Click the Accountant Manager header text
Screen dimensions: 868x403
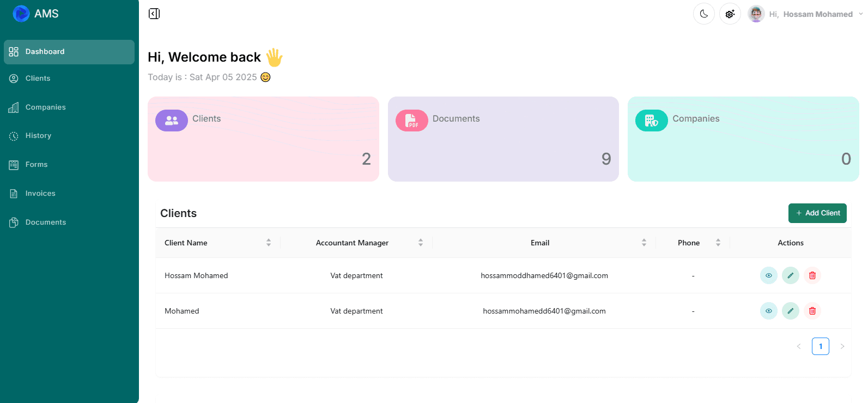[x=352, y=243]
